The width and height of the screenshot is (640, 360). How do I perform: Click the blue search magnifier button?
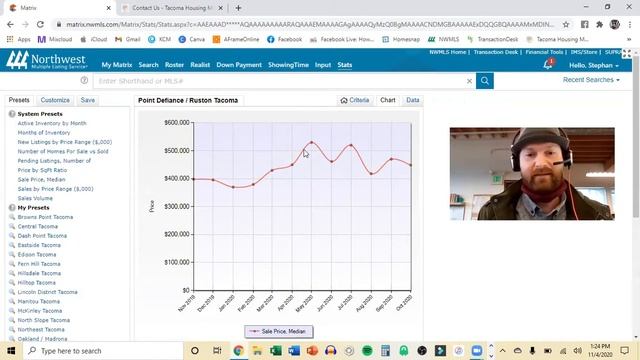point(484,81)
